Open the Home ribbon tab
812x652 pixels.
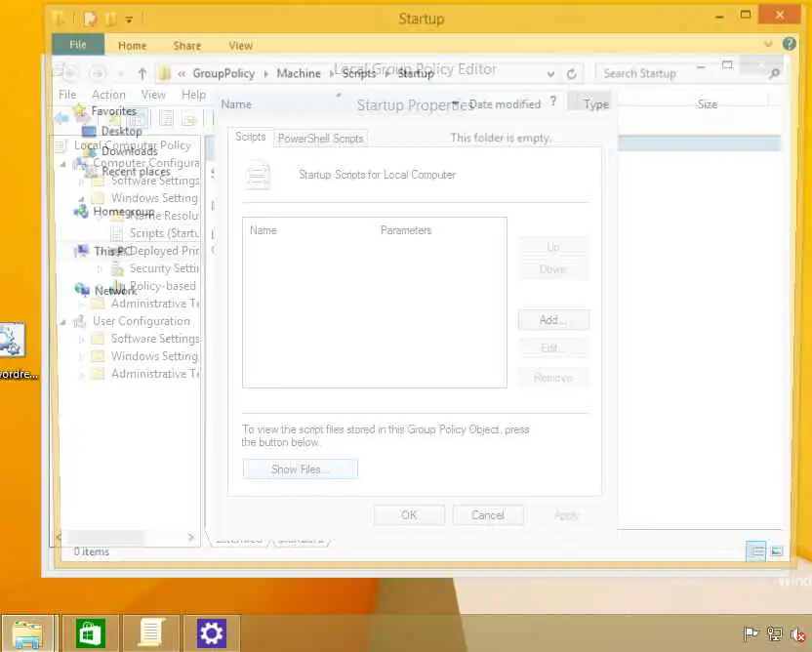coord(132,46)
